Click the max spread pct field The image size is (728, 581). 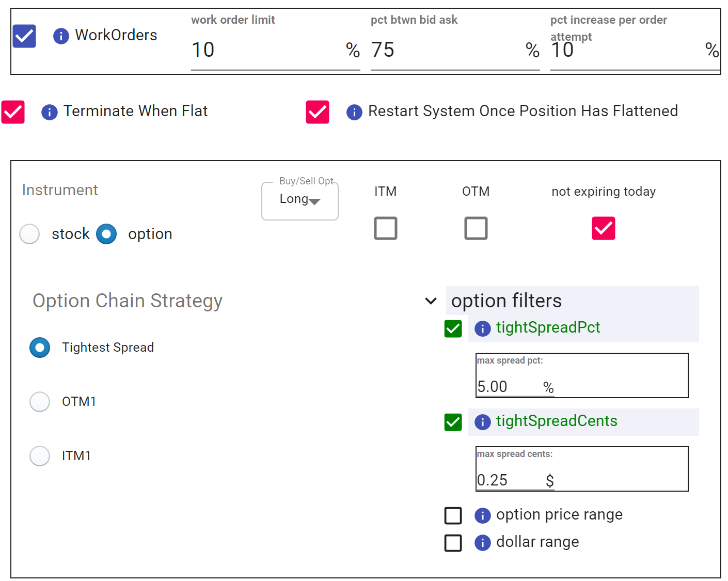(x=509, y=387)
